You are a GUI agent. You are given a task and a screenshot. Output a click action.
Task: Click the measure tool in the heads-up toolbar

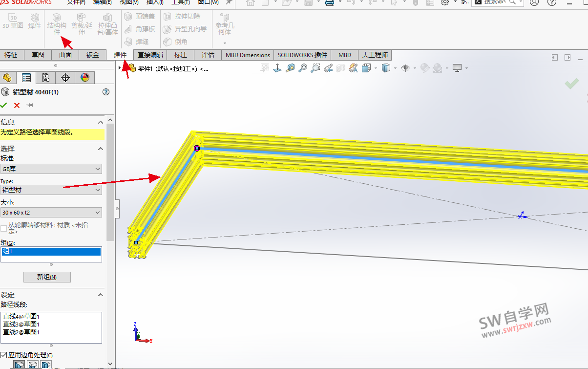pos(290,68)
